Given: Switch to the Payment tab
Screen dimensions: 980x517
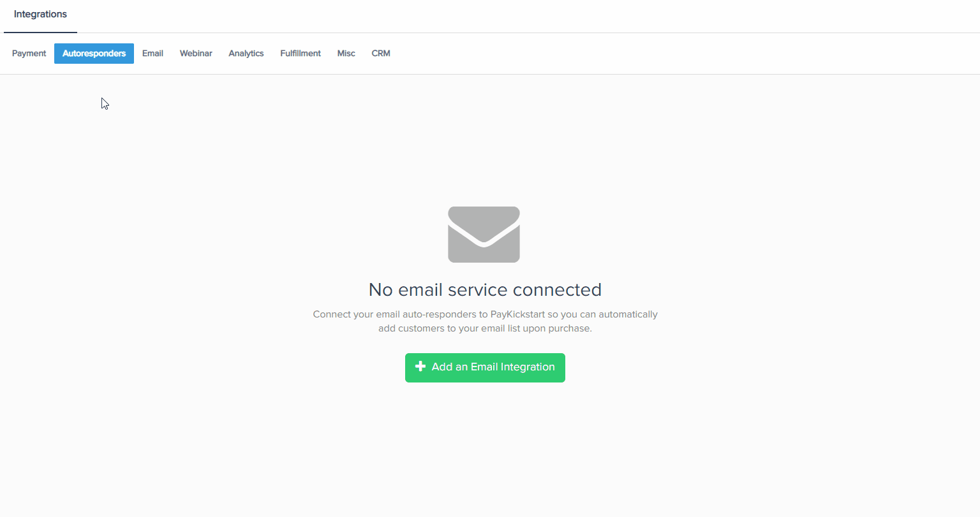Looking at the screenshot, I should click(x=29, y=54).
